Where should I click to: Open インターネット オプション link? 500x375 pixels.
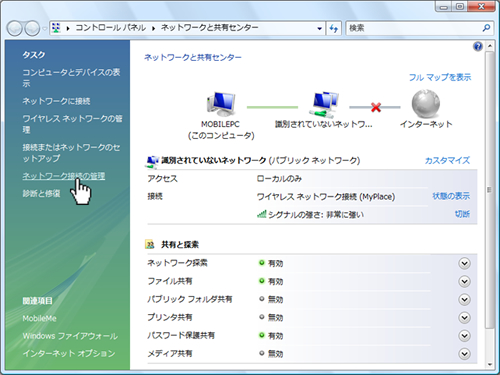click(x=69, y=353)
